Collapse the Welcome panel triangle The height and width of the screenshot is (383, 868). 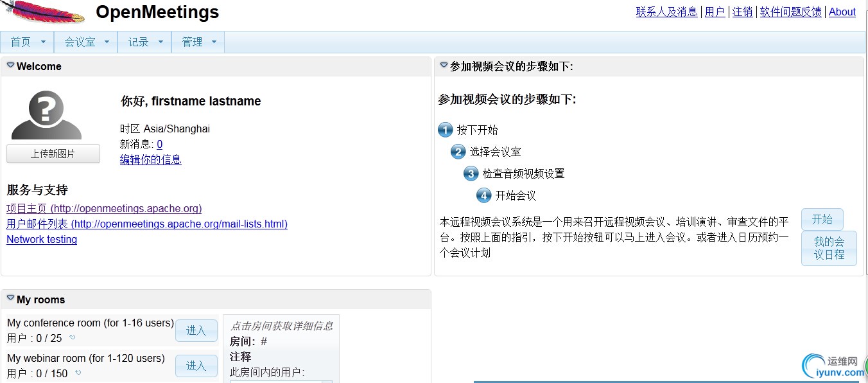click(x=10, y=66)
